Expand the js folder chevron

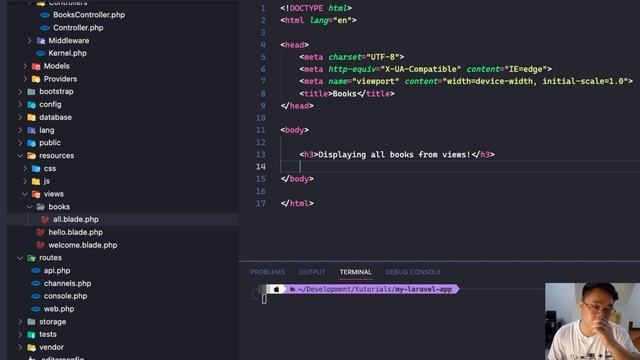click(x=25, y=181)
